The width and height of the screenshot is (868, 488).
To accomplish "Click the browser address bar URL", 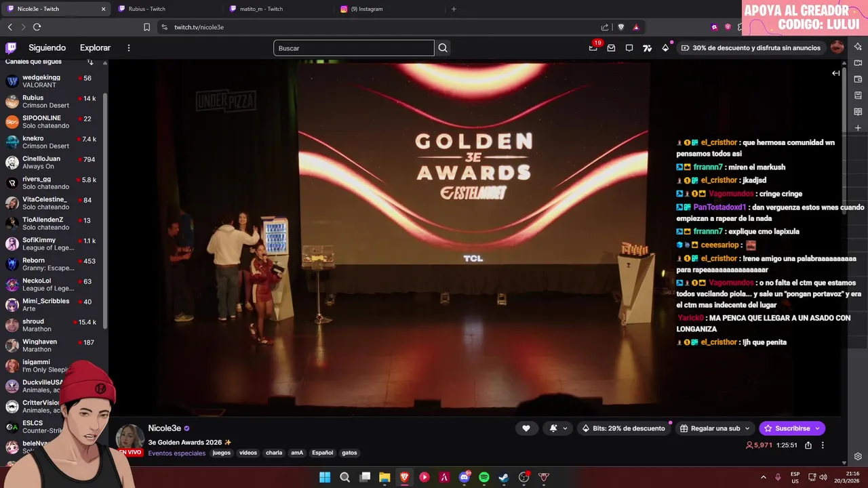I will point(199,27).
